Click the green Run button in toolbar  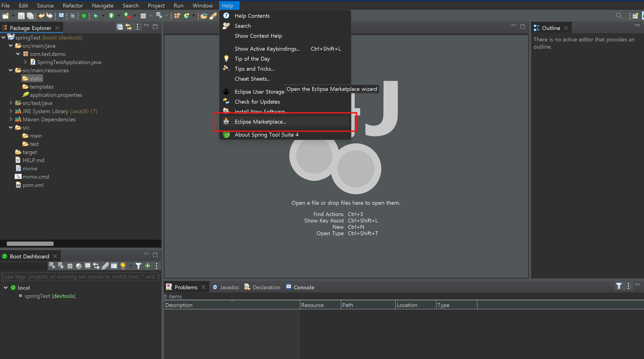(x=111, y=16)
